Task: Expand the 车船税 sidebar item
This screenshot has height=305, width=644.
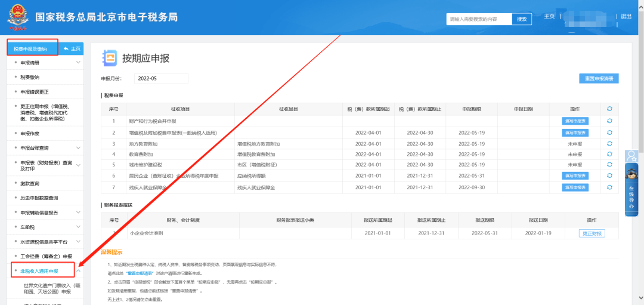Action: (78, 227)
